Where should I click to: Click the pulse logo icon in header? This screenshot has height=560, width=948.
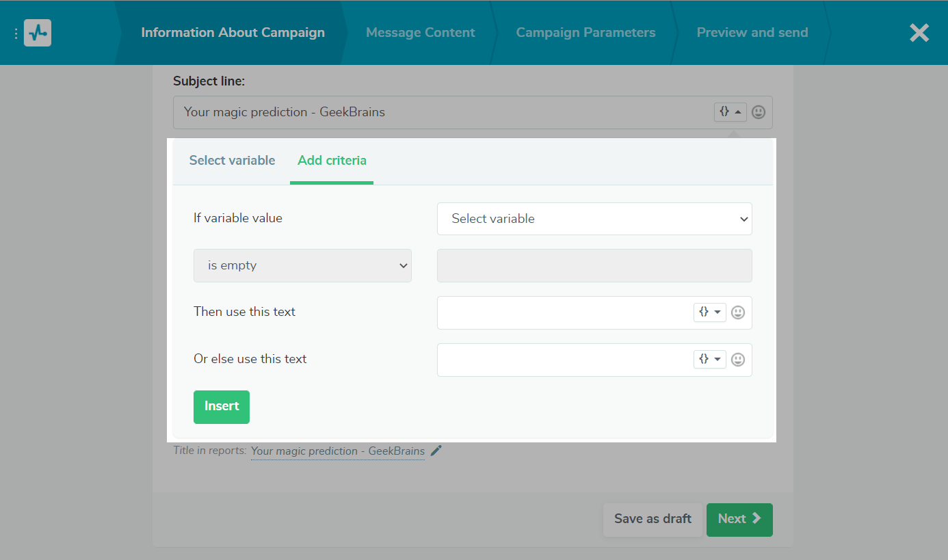pos(38,33)
